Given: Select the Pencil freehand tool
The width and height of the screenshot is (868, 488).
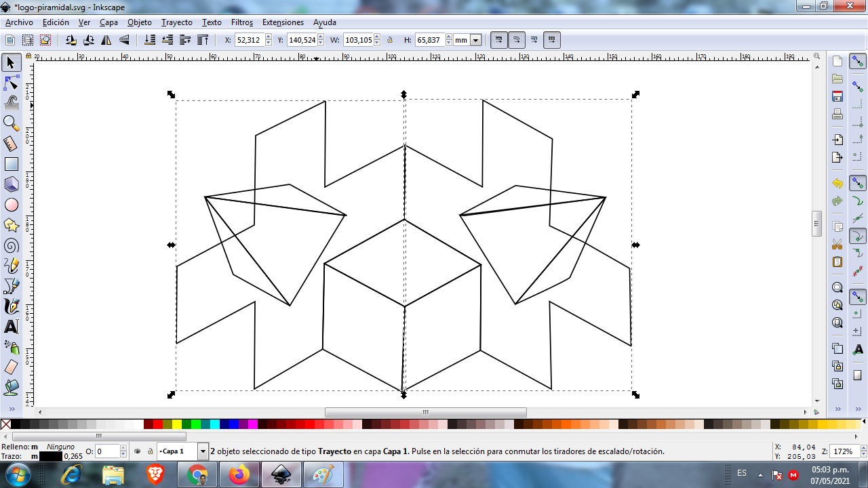Looking at the screenshot, I should click(11, 266).
